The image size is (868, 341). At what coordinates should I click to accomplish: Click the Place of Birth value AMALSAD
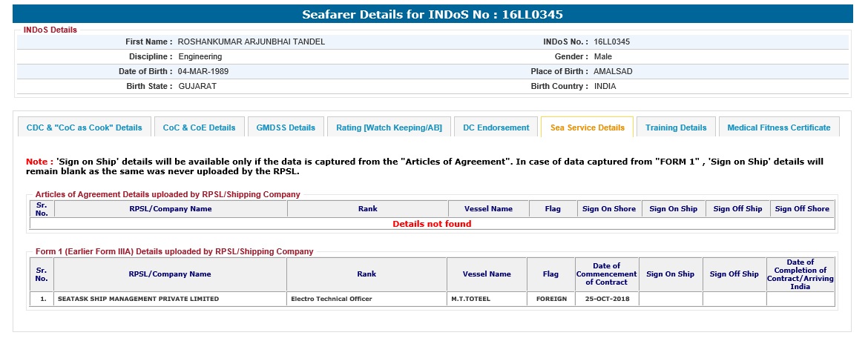click(613, 71)
